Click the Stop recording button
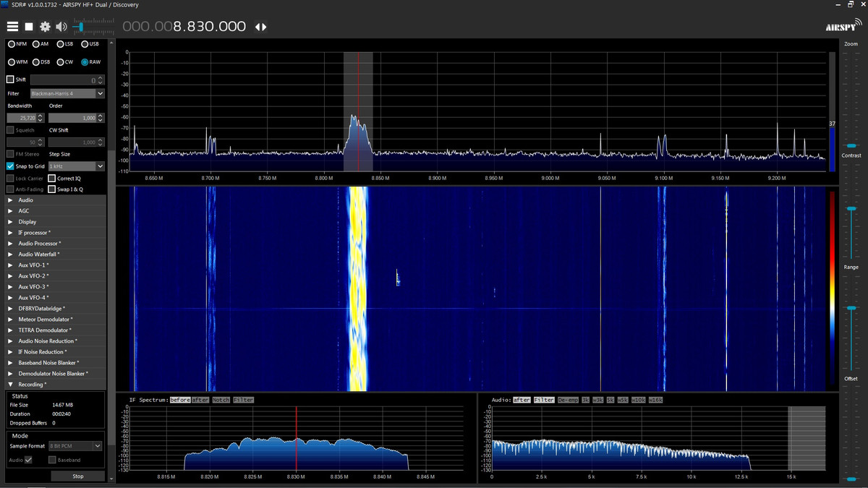The width and height of the screenshot is (868, 488). (77, 476)
